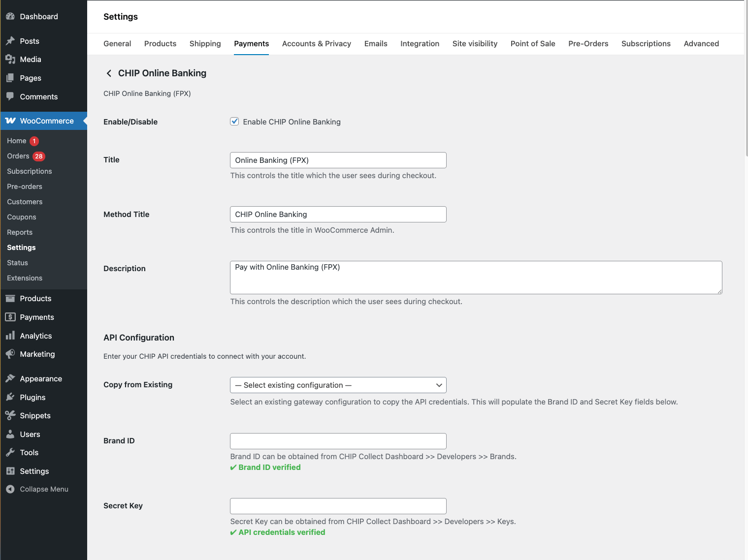Open the Accounts & Privacy tab
This screenshot has width=748, height=560.
point(316,44)
